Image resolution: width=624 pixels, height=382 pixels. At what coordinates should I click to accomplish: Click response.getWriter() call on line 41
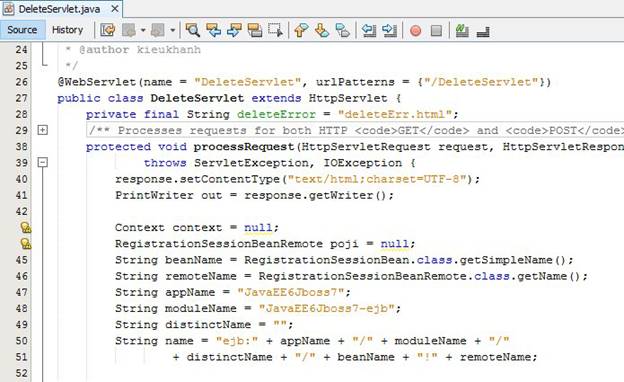pyautogui.click(x=316, y=195)
